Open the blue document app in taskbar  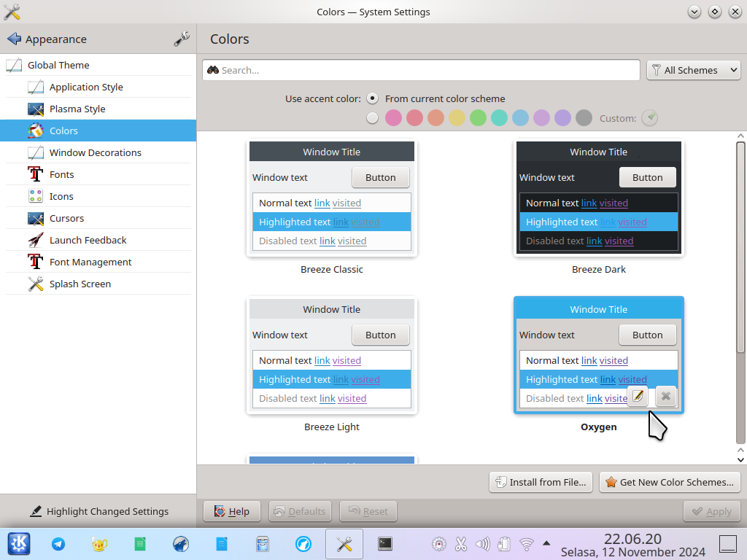pos(222,544)
